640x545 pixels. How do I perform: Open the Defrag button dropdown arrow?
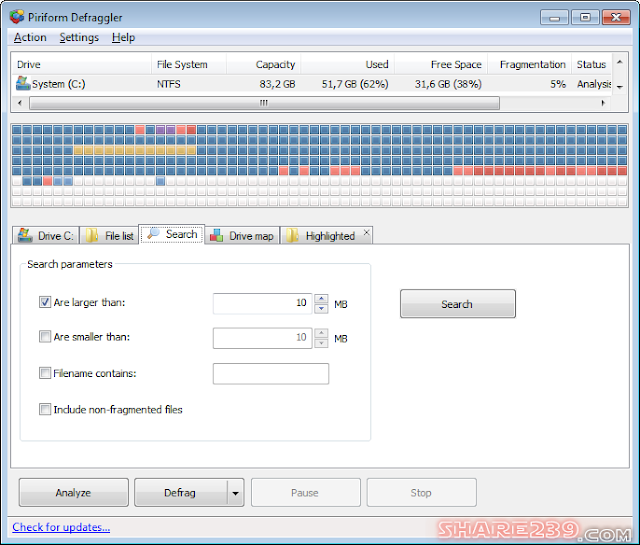[x=236, y=493]
